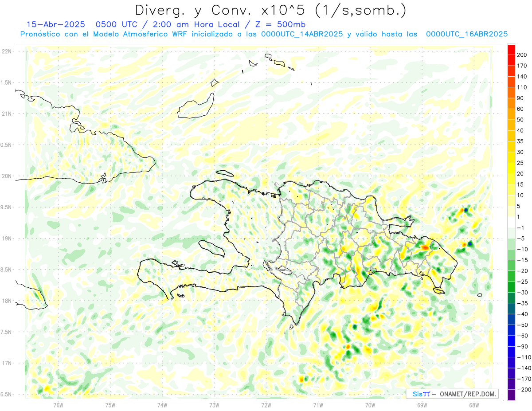Click the colorbar label '200' at top
532x411 pixels.
pos(523,55)
